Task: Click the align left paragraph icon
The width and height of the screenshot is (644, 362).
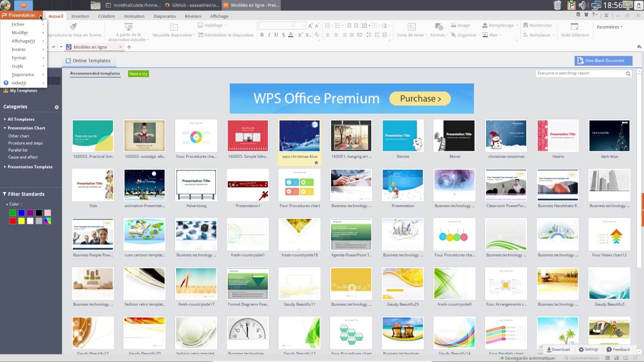Action: (328, 35)
